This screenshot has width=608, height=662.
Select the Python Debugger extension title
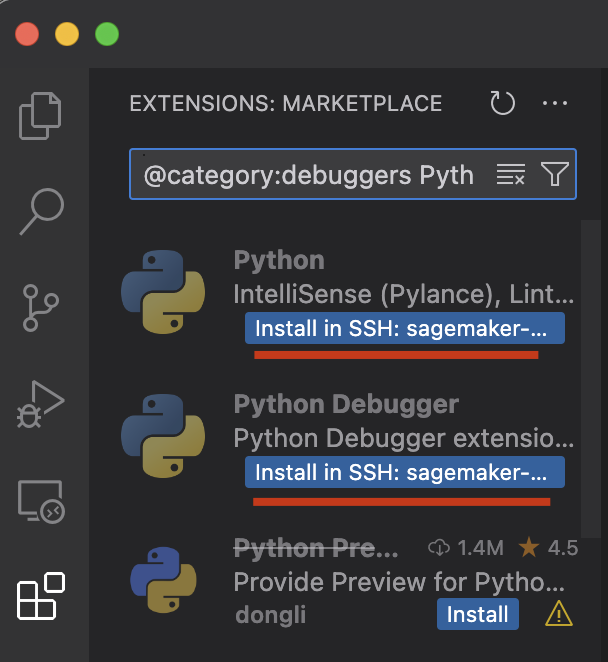coord(346,404)
